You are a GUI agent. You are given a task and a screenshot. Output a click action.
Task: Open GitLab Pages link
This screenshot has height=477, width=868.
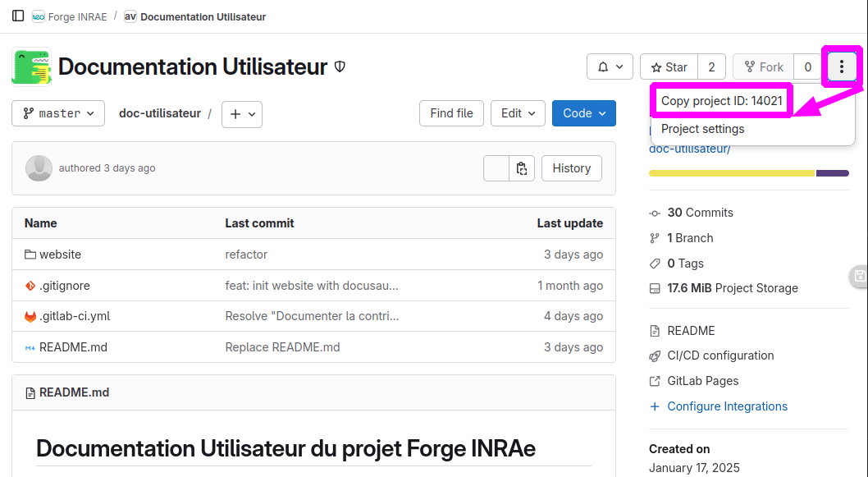click(702, 381)
